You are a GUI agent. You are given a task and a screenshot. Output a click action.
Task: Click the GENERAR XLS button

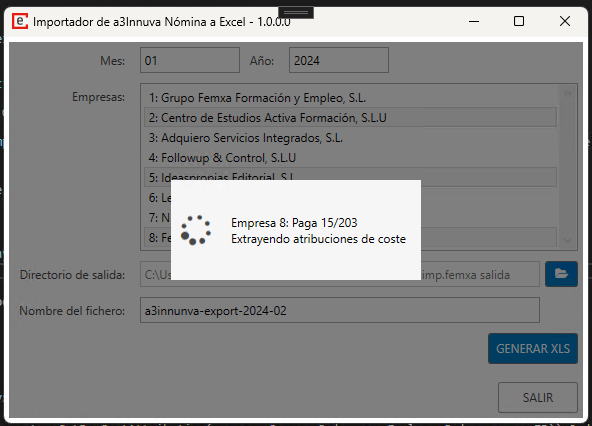533,348
